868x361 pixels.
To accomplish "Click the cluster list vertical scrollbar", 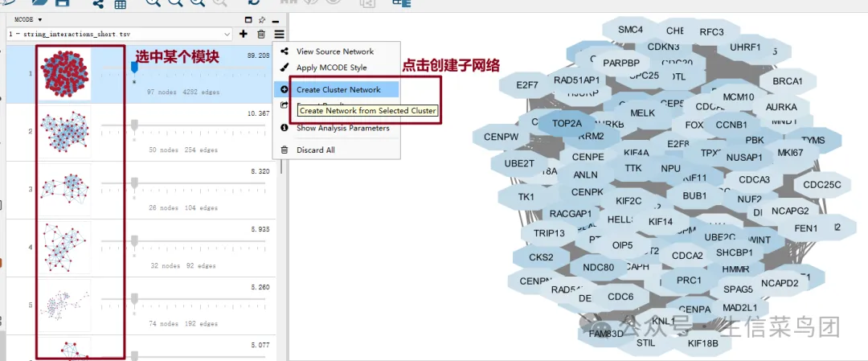I will (x=282, y=166).
